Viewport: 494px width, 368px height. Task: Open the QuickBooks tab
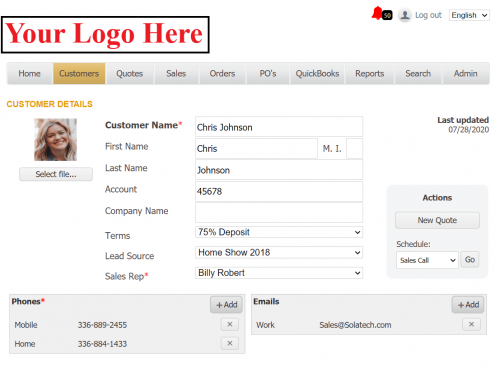tap(317, 73)
